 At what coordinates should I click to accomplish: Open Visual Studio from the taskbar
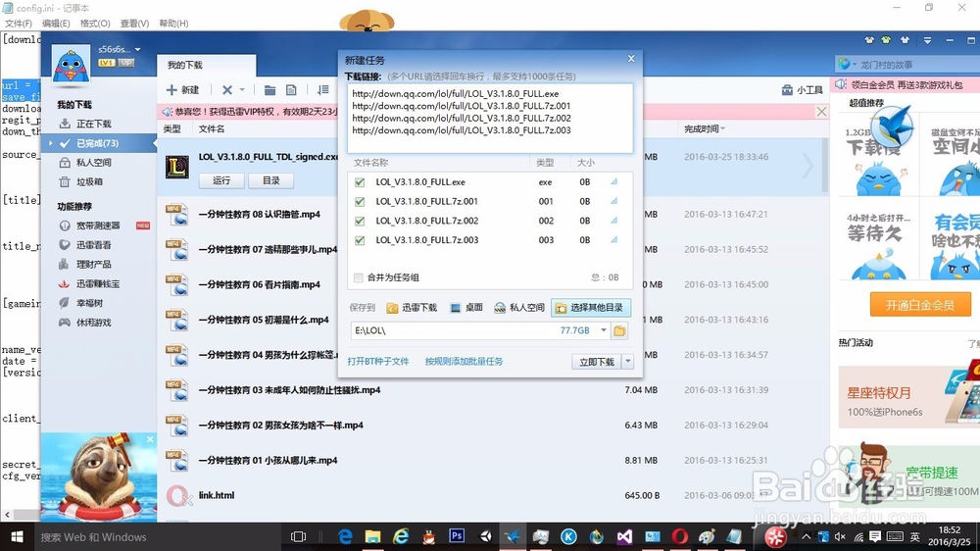[x=624, y=536]
